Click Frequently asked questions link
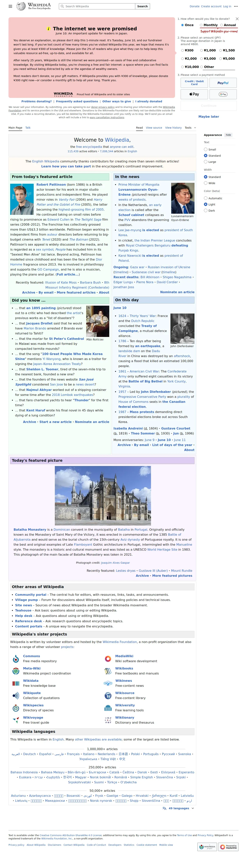Screen dimensions: 247x868 pyautogui.click(x=77, y=101)
